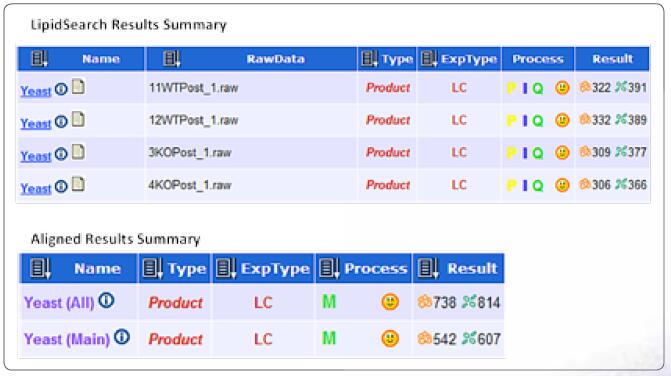Screen dimensions: 671x376
Task: Click the green Q icon in 4KOPost_1.raw row
Action: pos(538,185)
